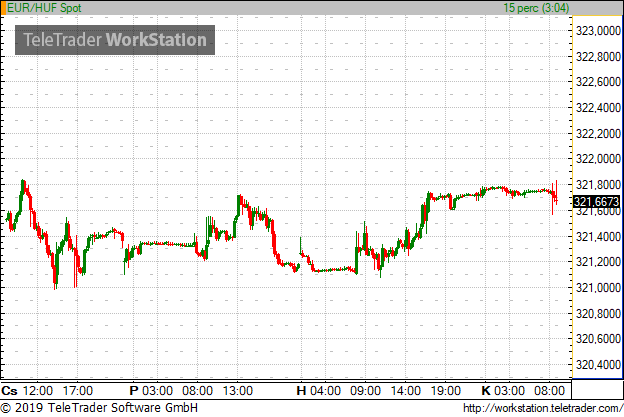Screen dimensions: 624x417
Task: Click the 321,2000 price axis label
Action: pos(598,262)
